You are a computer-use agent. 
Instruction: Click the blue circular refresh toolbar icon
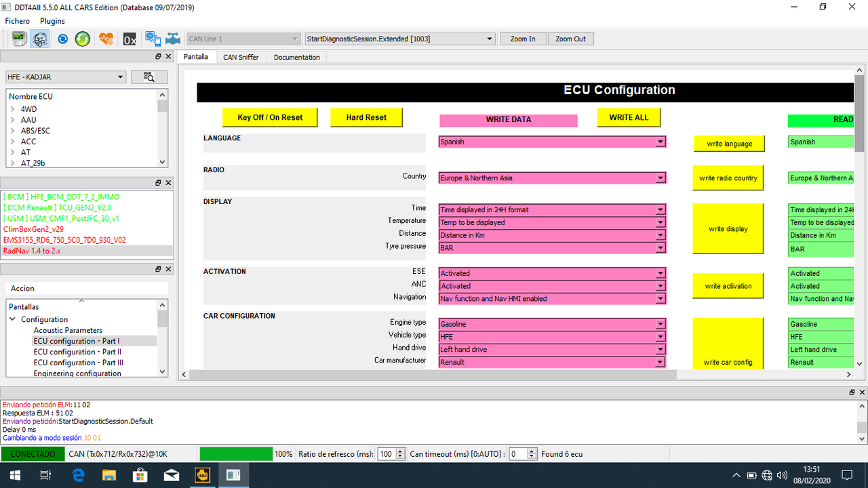click(62, 39)
